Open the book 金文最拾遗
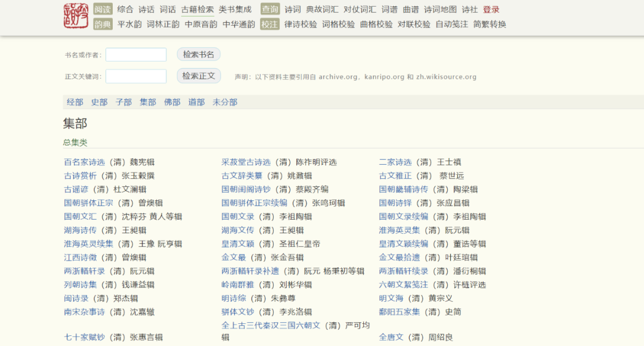The height and width of the screenshot is (346, 644). click(x=399, y=258)
